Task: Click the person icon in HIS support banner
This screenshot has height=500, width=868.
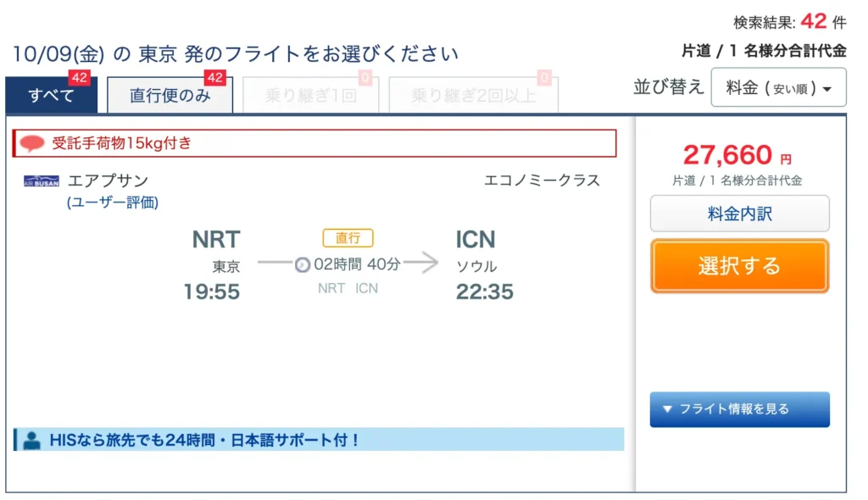Action: [x=31, y=440]
